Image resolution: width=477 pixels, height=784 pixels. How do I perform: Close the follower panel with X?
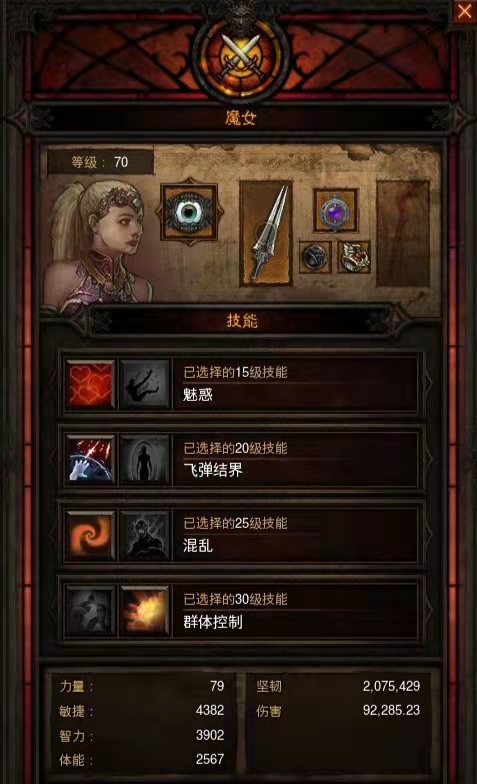point(464,10)
